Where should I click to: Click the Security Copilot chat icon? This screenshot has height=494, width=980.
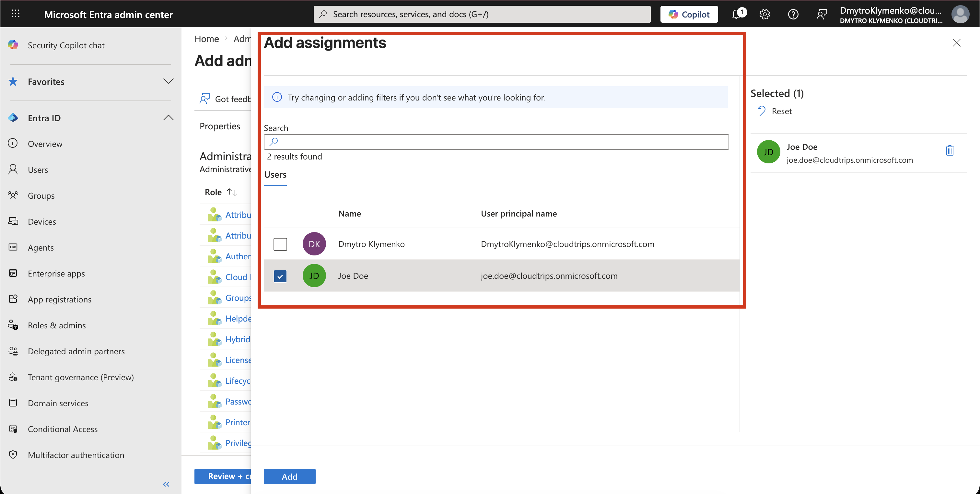pyautogui.click(x=13, y=45)
